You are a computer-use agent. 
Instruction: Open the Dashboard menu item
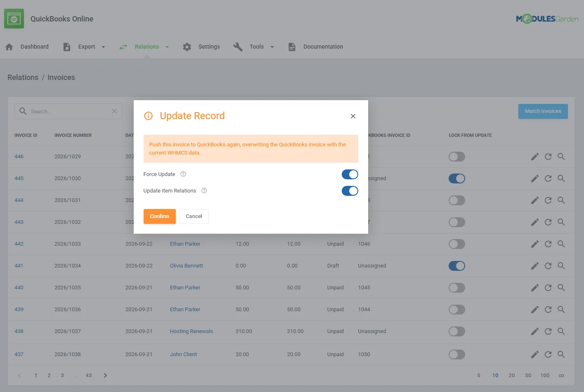click(27, 47)
